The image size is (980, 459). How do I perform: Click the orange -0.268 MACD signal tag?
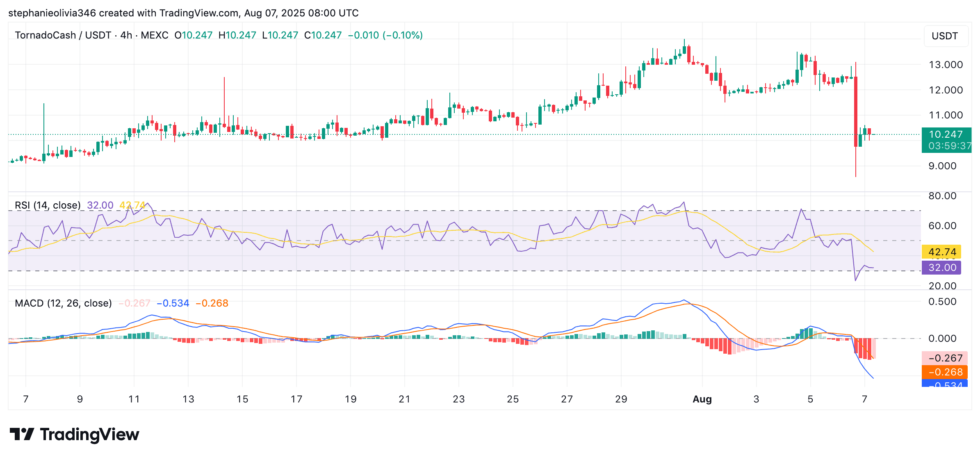[x=945, y=372]
